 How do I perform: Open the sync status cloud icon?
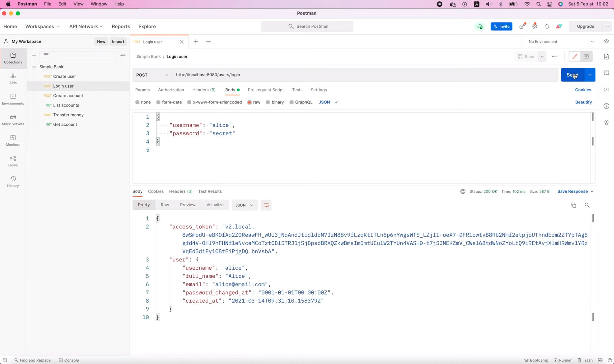pos(480,26)
